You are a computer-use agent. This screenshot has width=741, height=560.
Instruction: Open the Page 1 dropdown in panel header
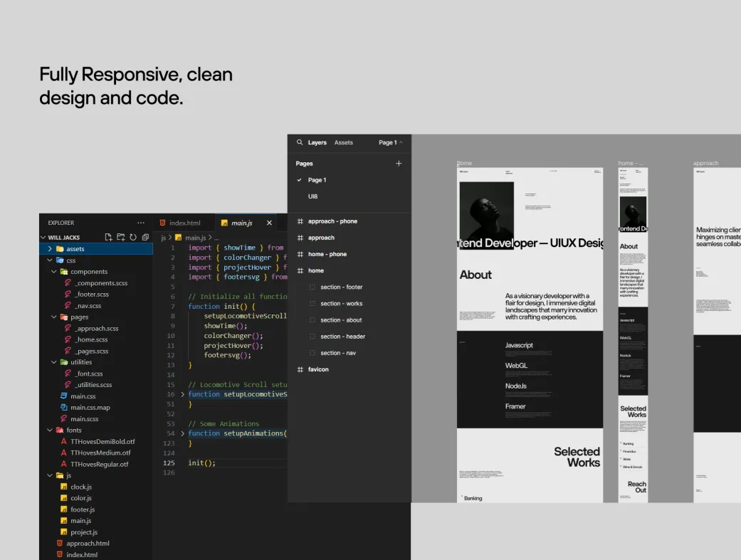390,142
